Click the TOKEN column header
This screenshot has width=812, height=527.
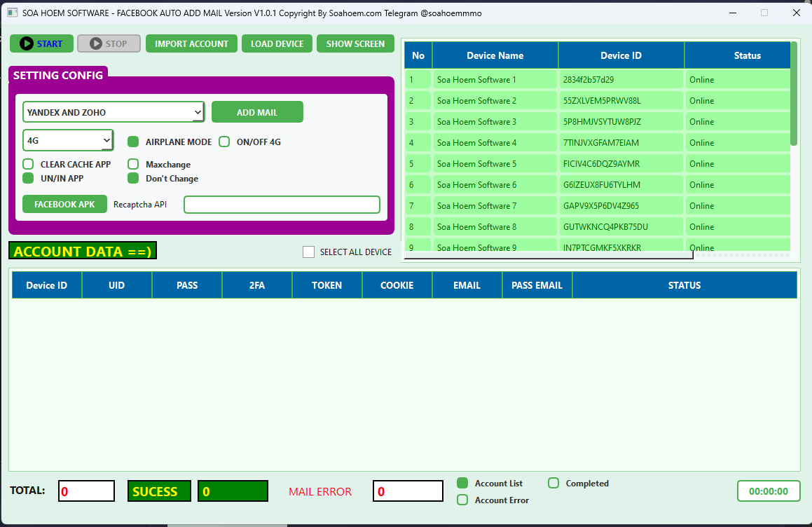point(326,285)
